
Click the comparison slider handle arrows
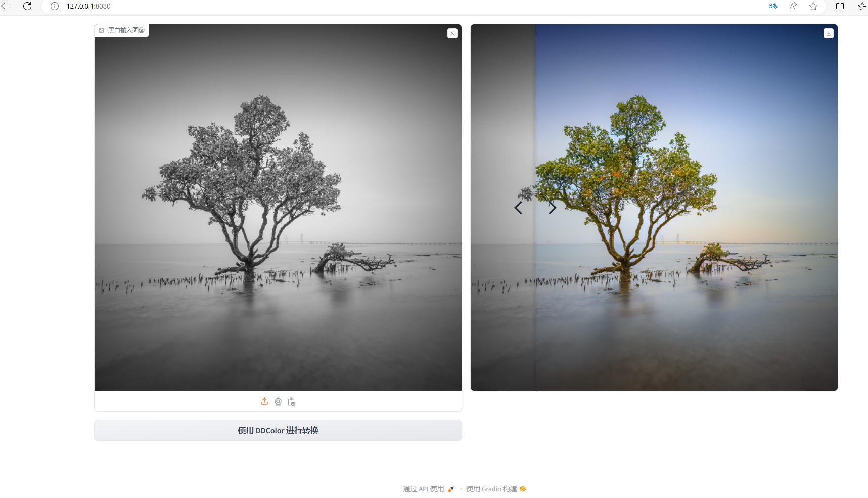535,208
